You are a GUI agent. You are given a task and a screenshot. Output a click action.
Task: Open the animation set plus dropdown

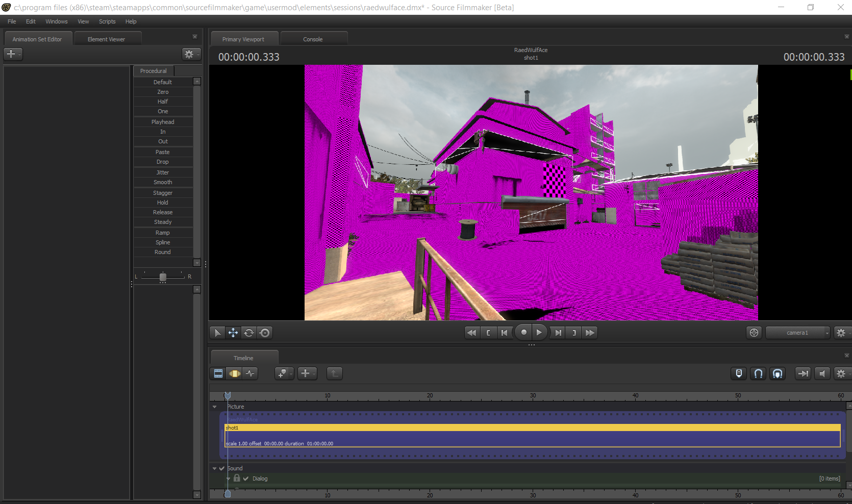(x=13, y=54)
